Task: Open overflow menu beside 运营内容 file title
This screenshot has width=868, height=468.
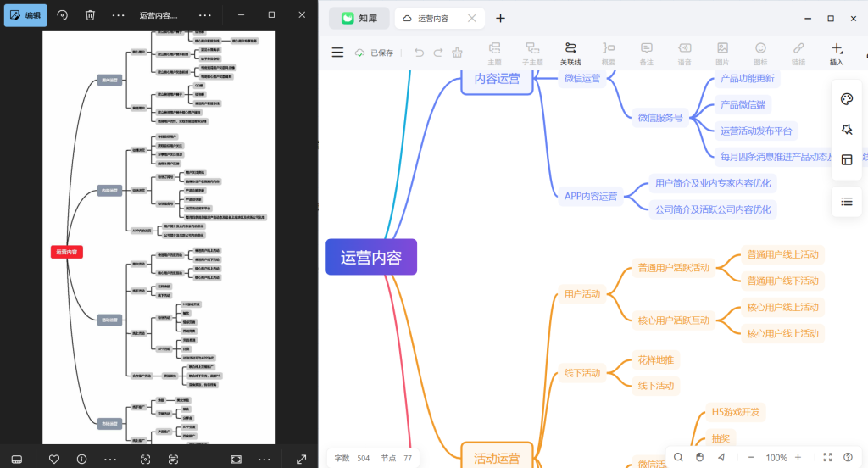Action: point(205,15)
